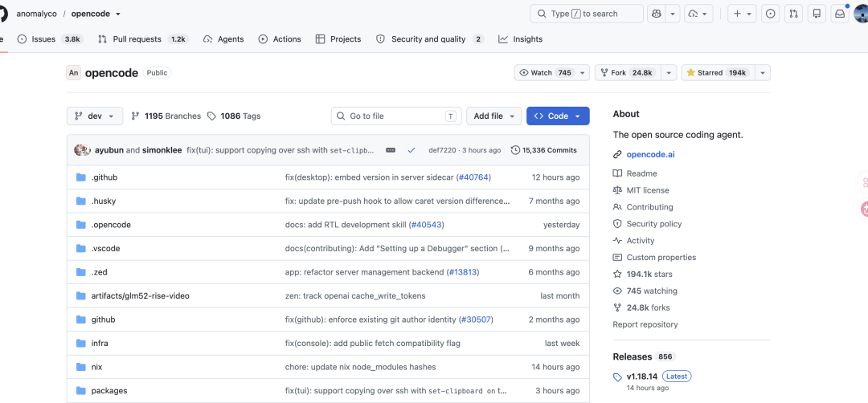The height and width of the screenshot is (403, 868).
Task: Open the Issues tab
Action: 50,39
